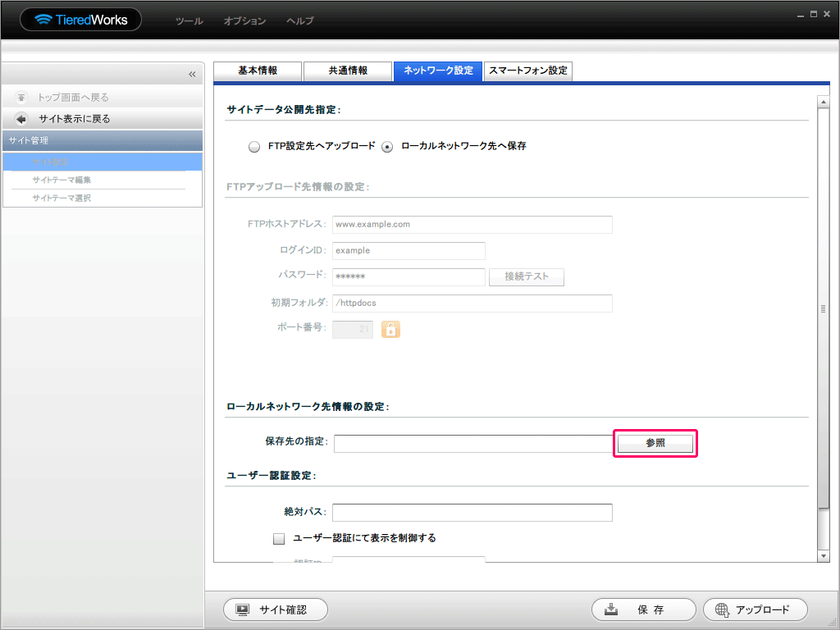Image resolution: width=840 pixels, height=630 pixels.
Task: Click the トップ画面へ戻る icon
Action: coord(21,98)
